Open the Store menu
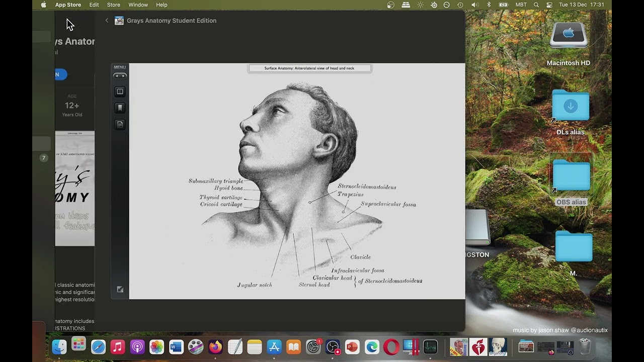Image resolution: width=644 pixels, height=362 pixels. pyautogui.click(x=114, y=5)
